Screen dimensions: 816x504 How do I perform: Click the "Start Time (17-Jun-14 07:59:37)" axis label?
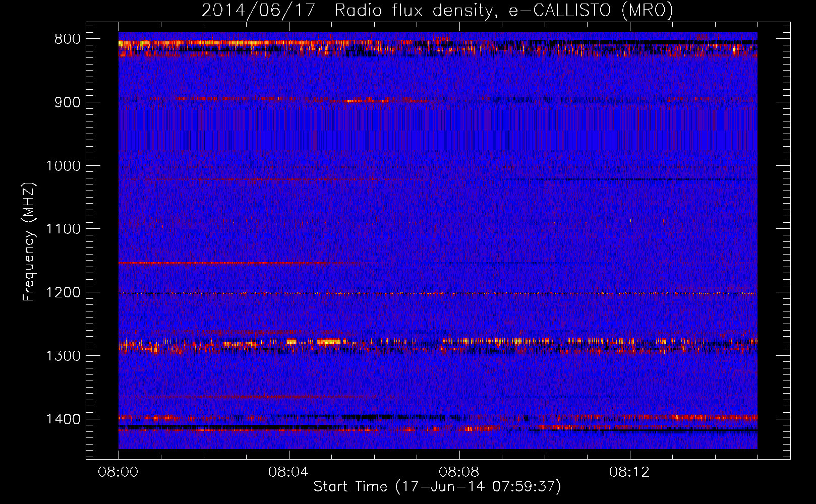437,487
